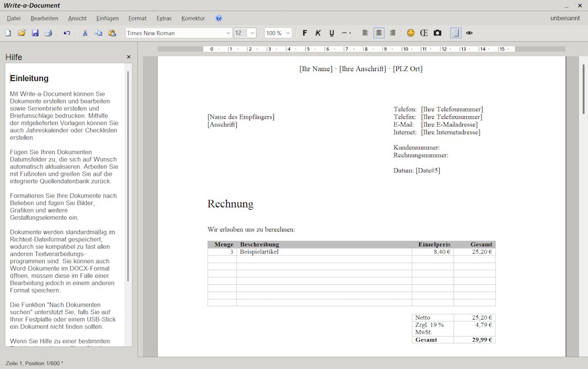Save the current document
588x369 pixels.
pyautogui.click(x=35, y=33)
